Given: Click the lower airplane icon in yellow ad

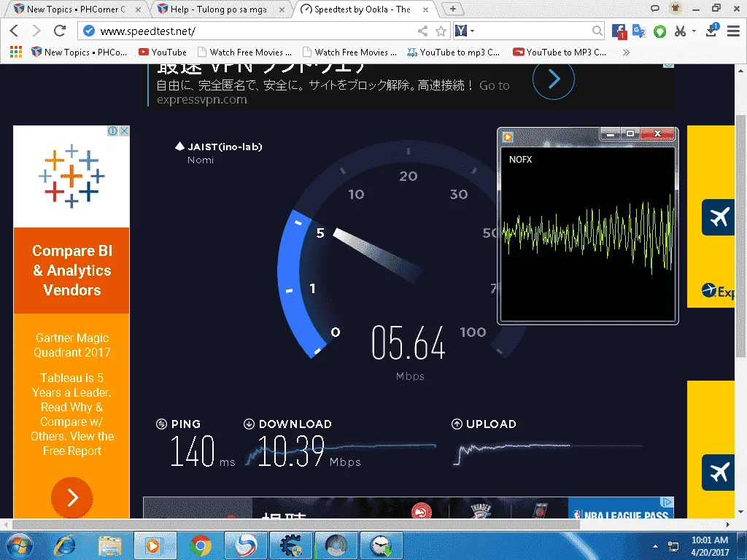Looking at the screenshot, I should [719, 472].
